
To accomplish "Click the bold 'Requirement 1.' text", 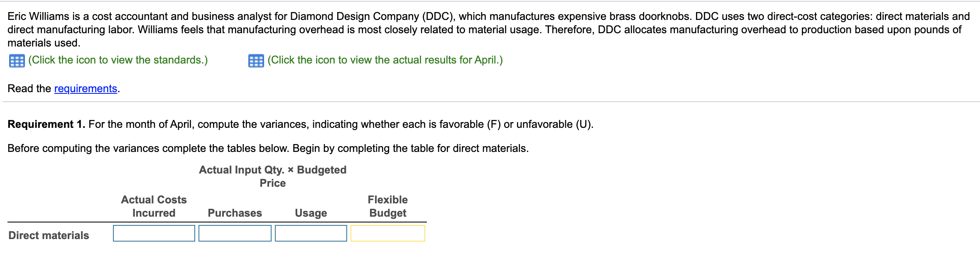I will (x=46, y=124).
